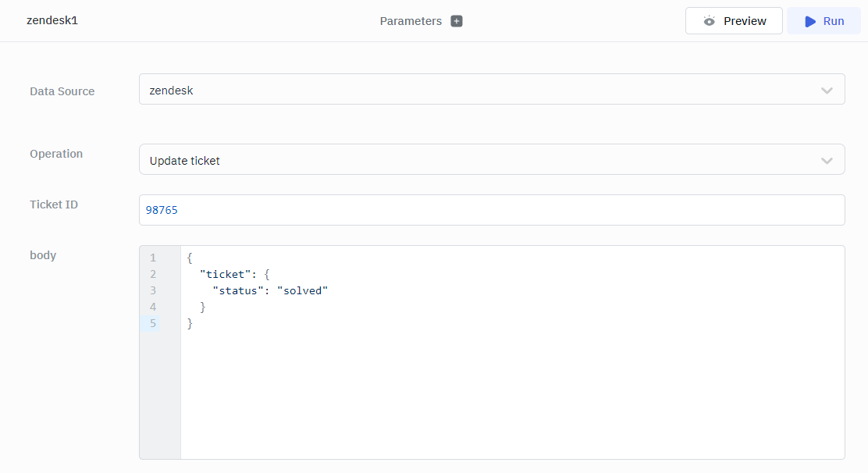Click line number 1 in body gutter

[x=153, y=258]
